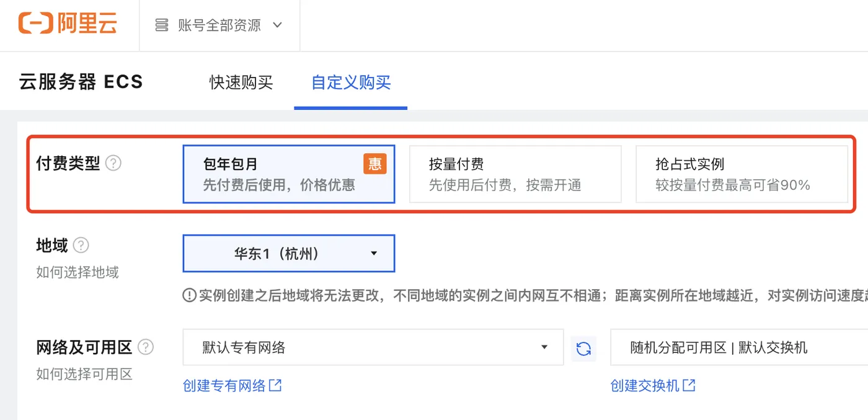Refresh the VPC list with the reload icon
The height and width of the screenshot is (420, 868).
(583, 349)
